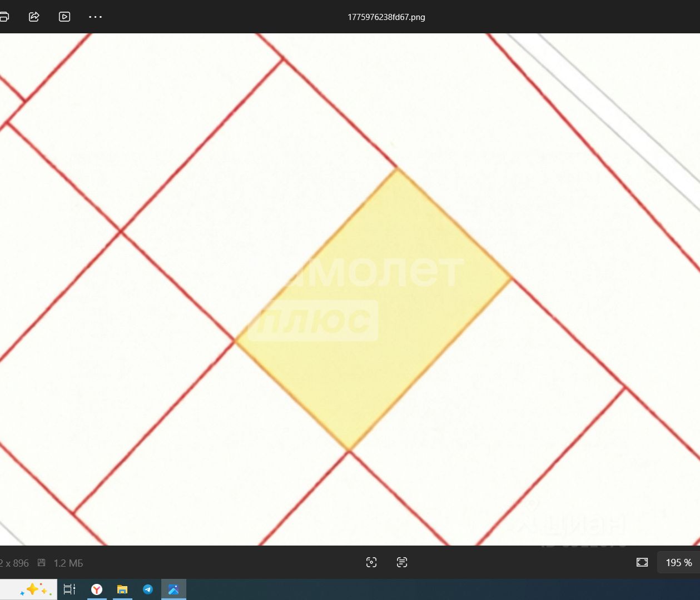Click the image dimensions text ending x 896
This screenshot has width=700, height=600.
(14, 563)
